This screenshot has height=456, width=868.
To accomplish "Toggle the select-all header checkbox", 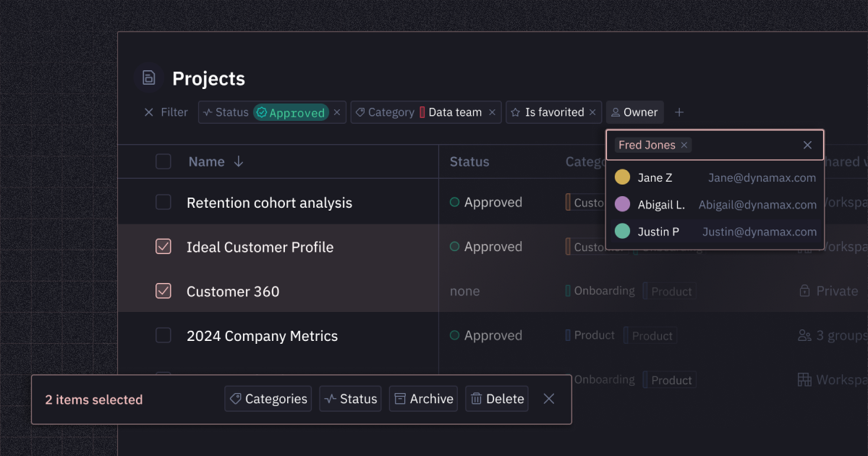I will 163,161.
